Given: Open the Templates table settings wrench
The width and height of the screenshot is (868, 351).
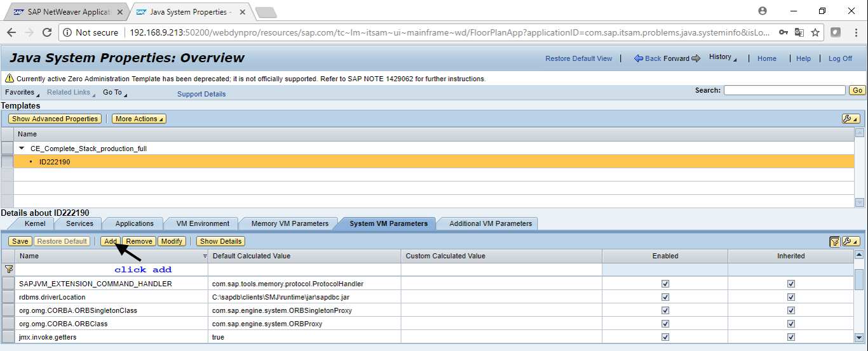Looking at the screenshot, I should click(x=850, y=119).
